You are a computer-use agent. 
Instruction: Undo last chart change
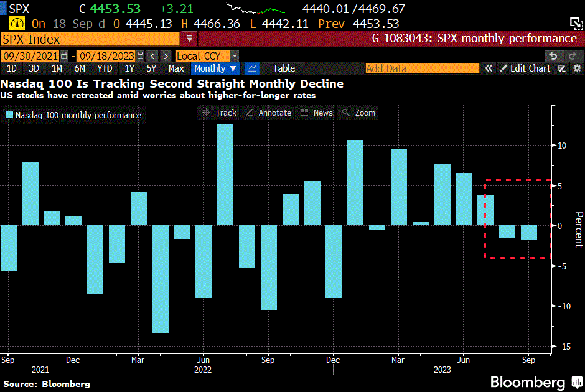coord(553,56)
